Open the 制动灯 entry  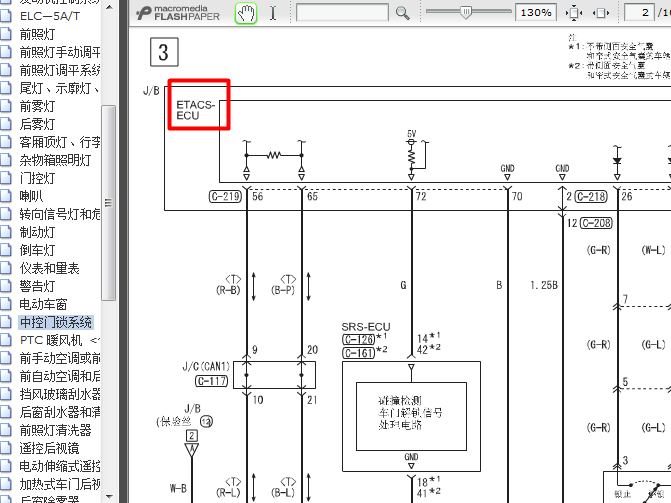pyautogui.click(x=37, y=232)
